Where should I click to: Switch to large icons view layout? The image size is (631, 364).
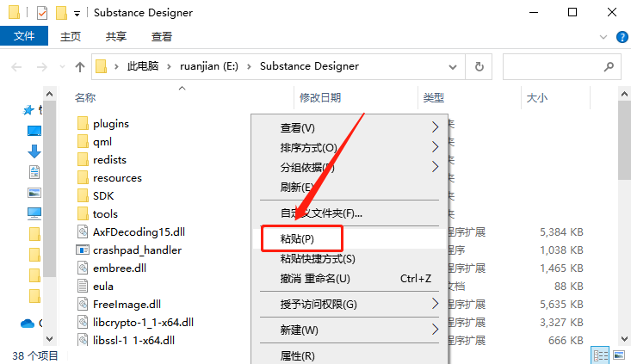click(x=619, y=355)
